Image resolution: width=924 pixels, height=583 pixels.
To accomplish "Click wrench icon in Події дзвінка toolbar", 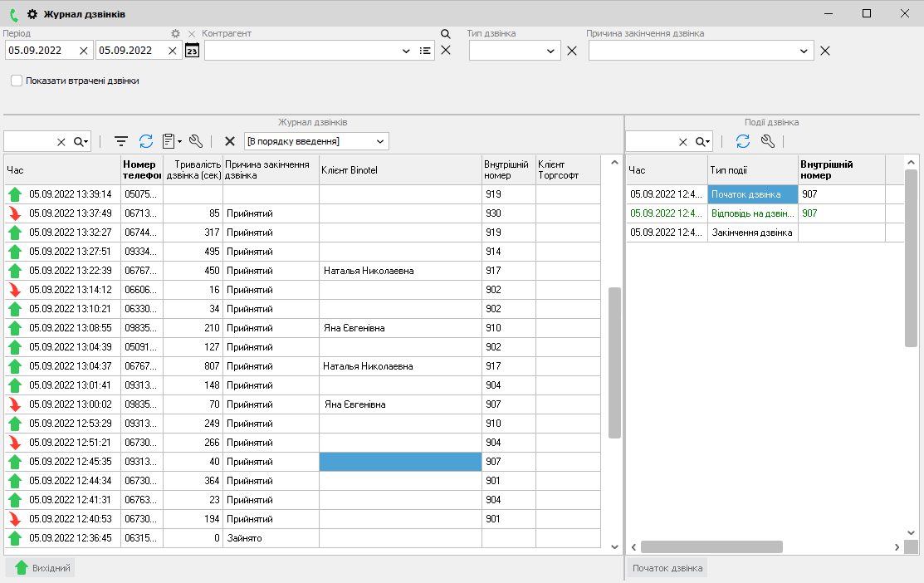I will coord(768,141).
